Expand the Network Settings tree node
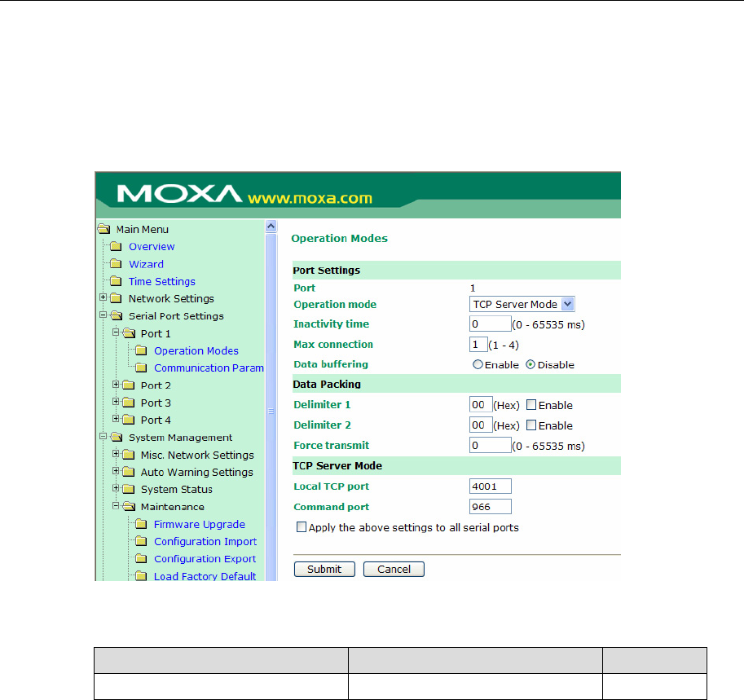The width and height of the screenshot is (744, 700). [x=103, y=298]
